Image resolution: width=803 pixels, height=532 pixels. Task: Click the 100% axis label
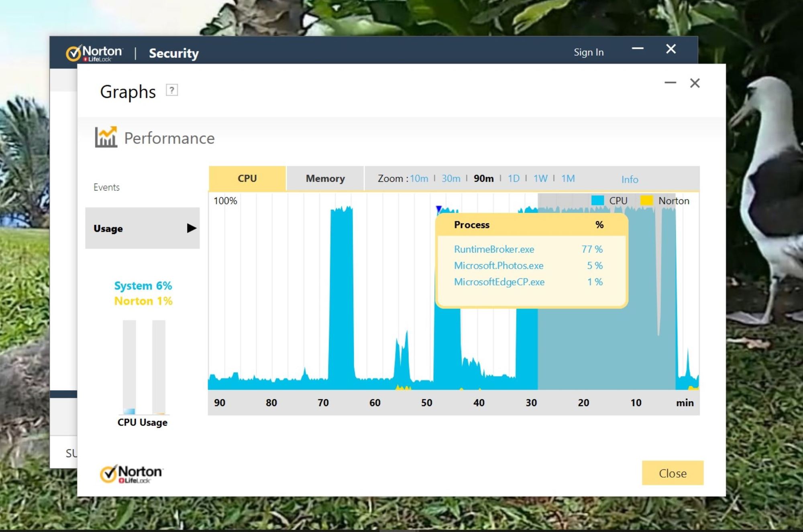pos(225,201)
